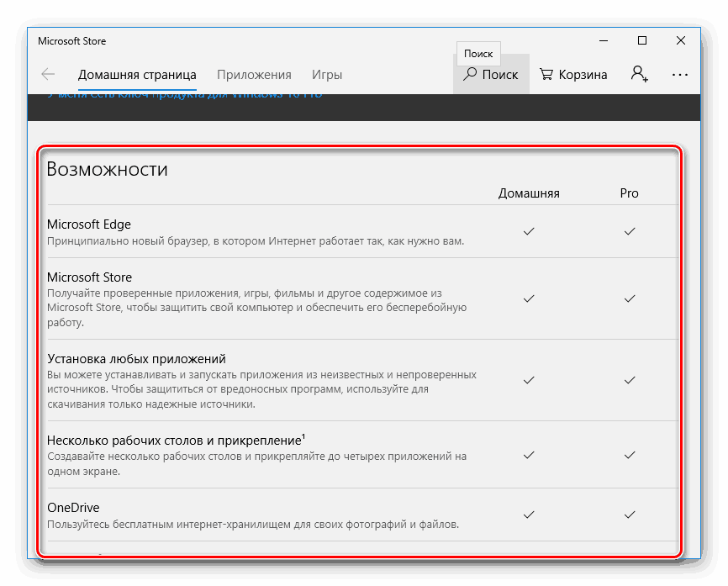Switch to the Домашняя страница tab
The image size is (728, 586).
click(x=137, y=75)
